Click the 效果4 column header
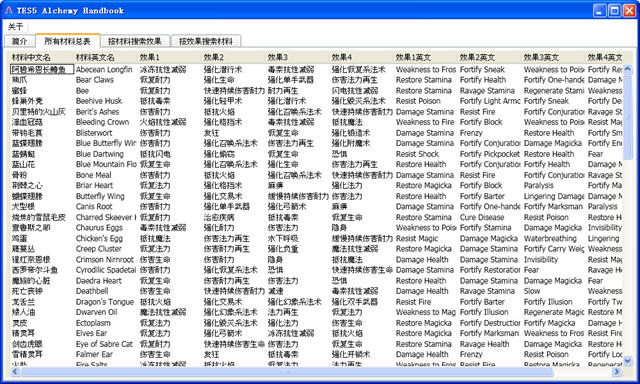The image size is (640, 384). [362, 58]
